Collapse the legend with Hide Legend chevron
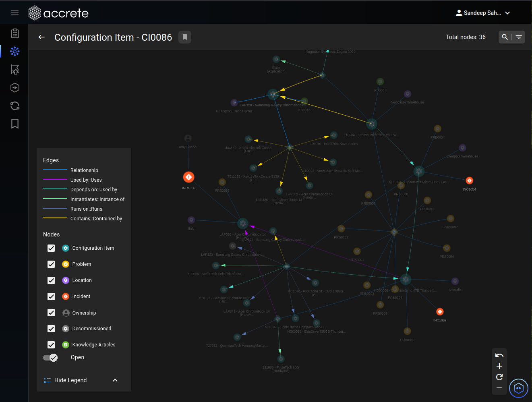The width and height of the screenshot is (532, 402). click(x=115, y=380)
